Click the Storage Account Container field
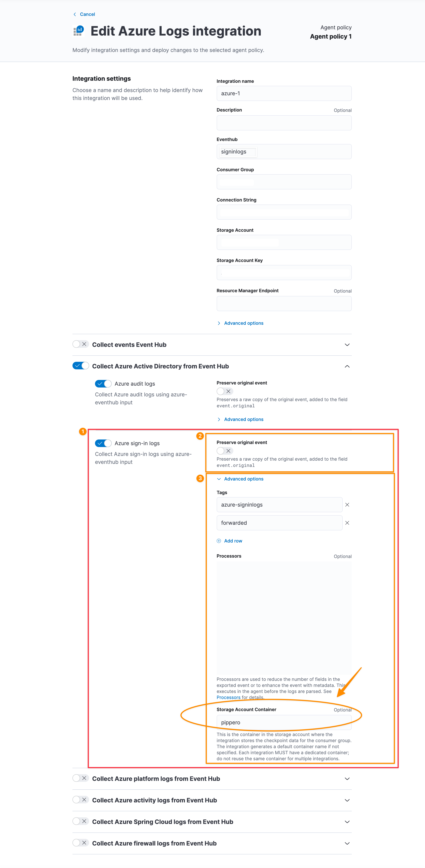Viewport: 425px width, 868px height. click(284, 722)
